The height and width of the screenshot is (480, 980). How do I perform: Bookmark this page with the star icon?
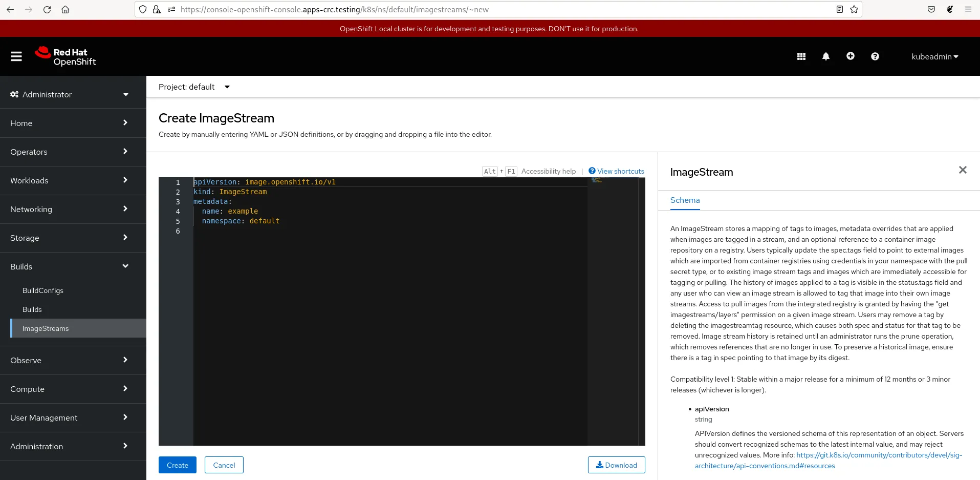[854, 9]
